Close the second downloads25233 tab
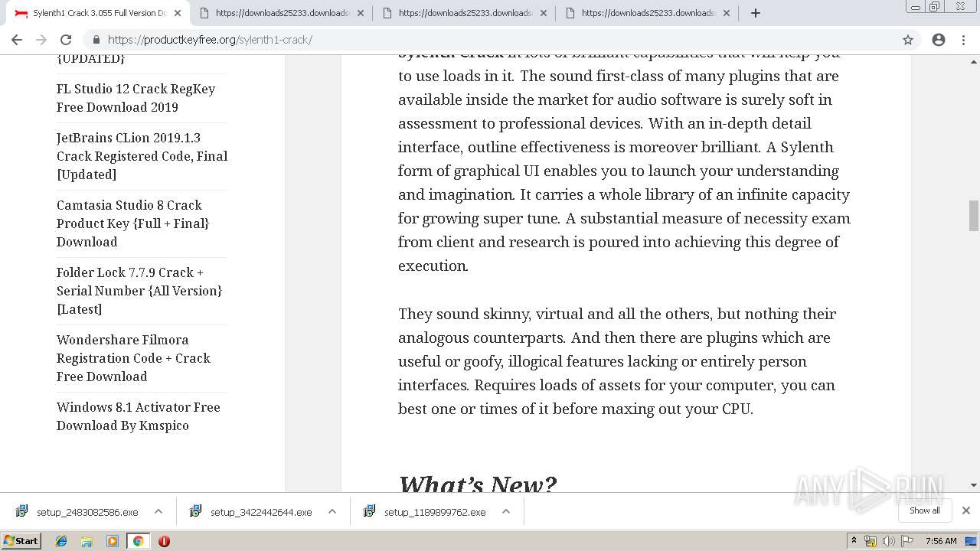980x551 pixels. click(x=361, y=13)
